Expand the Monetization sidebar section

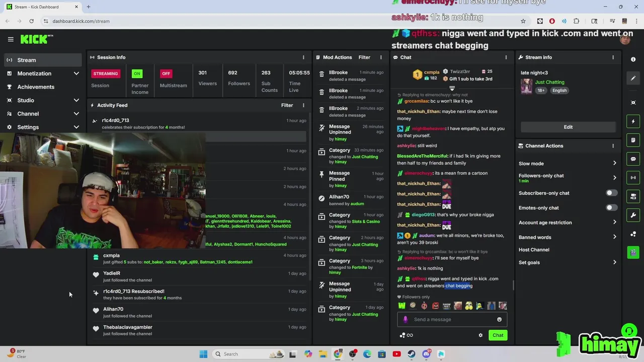point(43,73)
